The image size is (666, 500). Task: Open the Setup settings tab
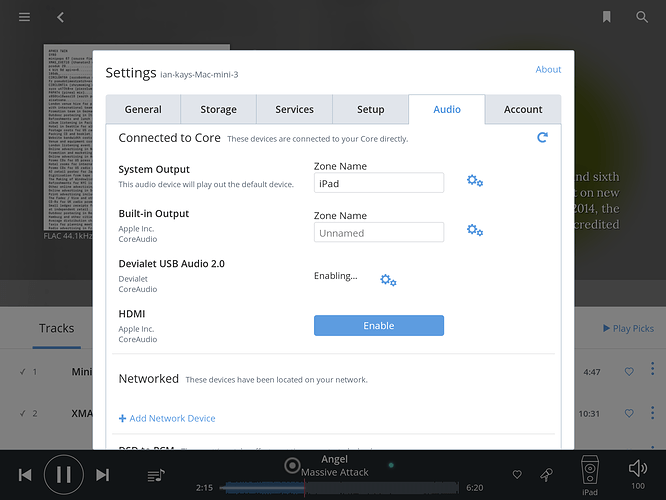coord(370,110)
